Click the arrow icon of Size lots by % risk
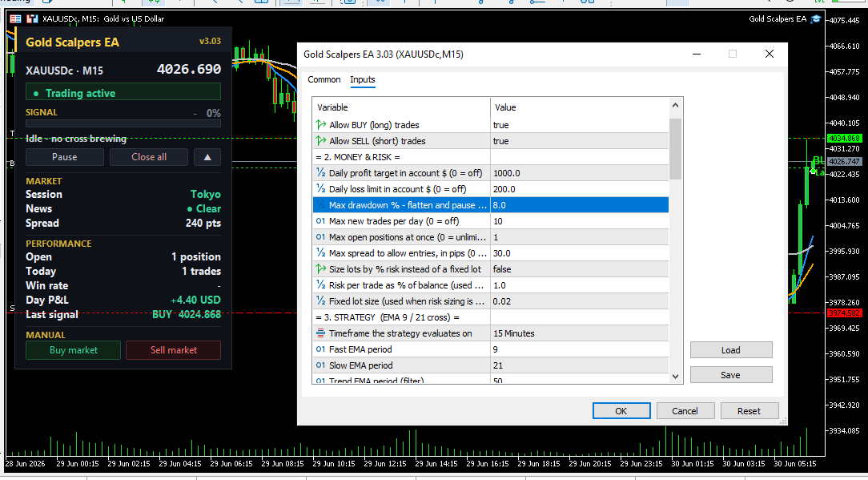 [321, 268]
